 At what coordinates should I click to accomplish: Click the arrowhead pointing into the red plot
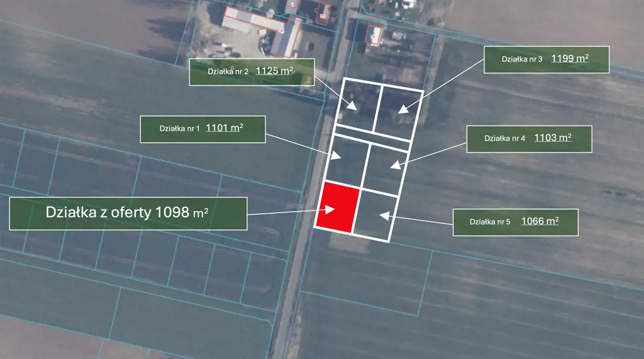[330, 209]
